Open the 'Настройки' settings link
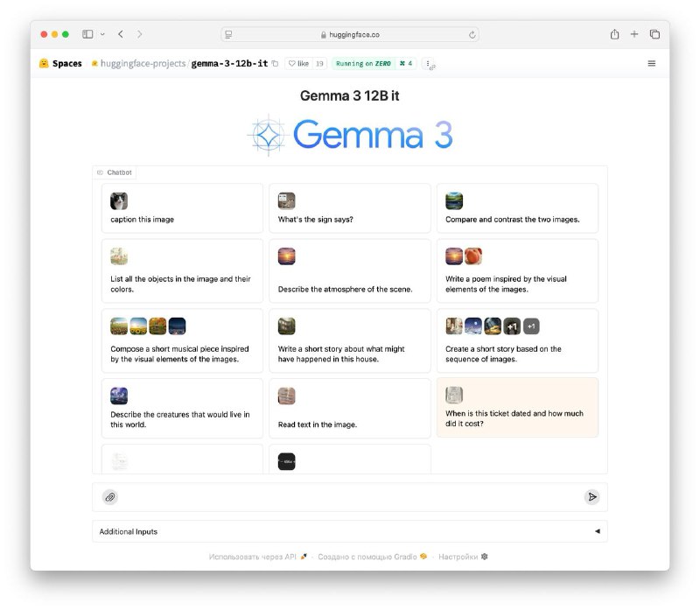700x610 pixels. pos(463,557)
